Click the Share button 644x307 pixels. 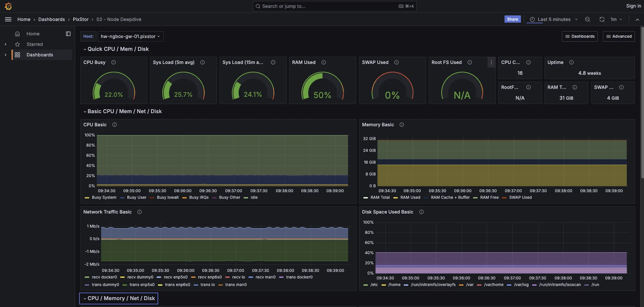coord(512,19)
